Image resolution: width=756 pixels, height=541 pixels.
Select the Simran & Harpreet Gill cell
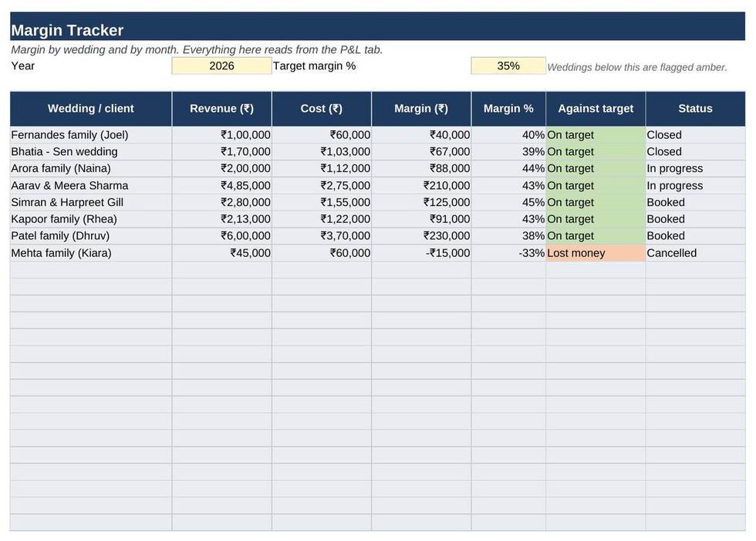(x=91, y=202)
